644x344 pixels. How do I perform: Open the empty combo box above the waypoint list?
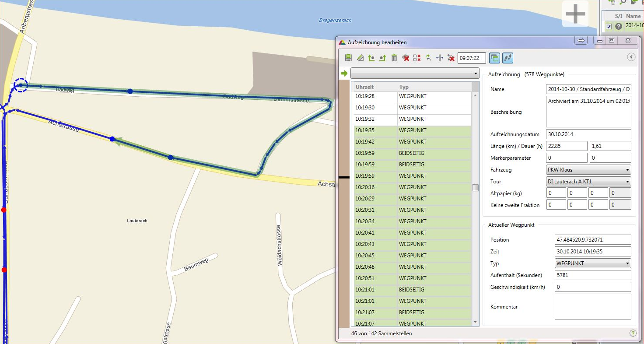tap(415, 73)
